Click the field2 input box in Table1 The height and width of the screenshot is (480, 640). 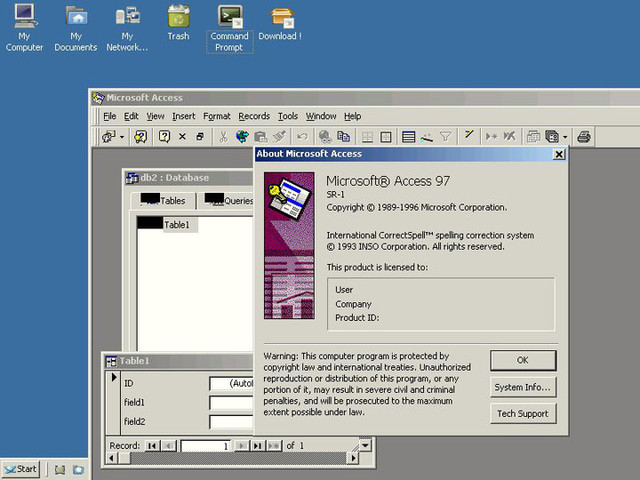click(x=231, y=422)
